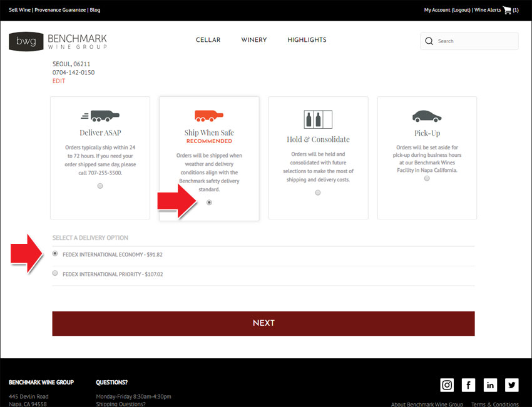Click the FEDEX INTERNATIONAL ECONOMY - $91.82 label

112,254
